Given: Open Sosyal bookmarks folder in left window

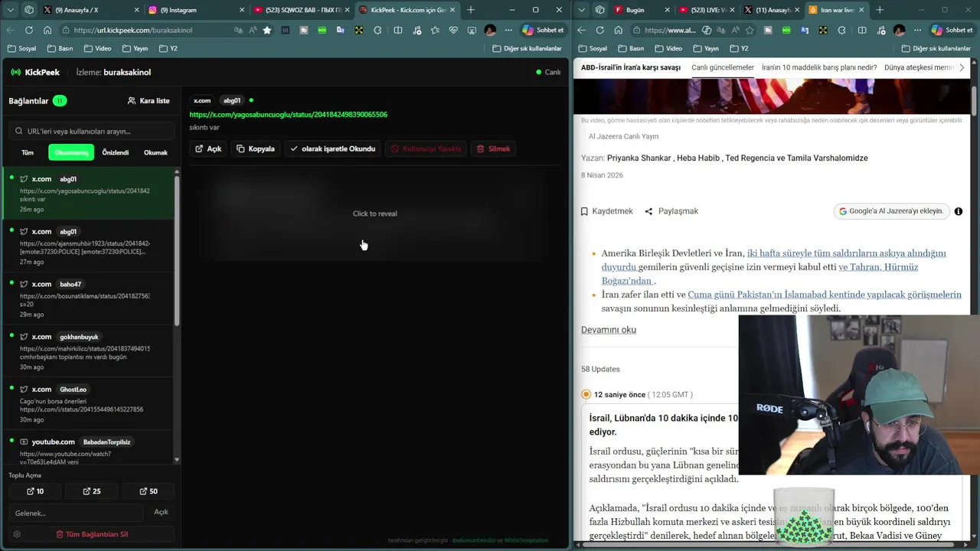Looking at the screenshot, I should click(21, 48).
